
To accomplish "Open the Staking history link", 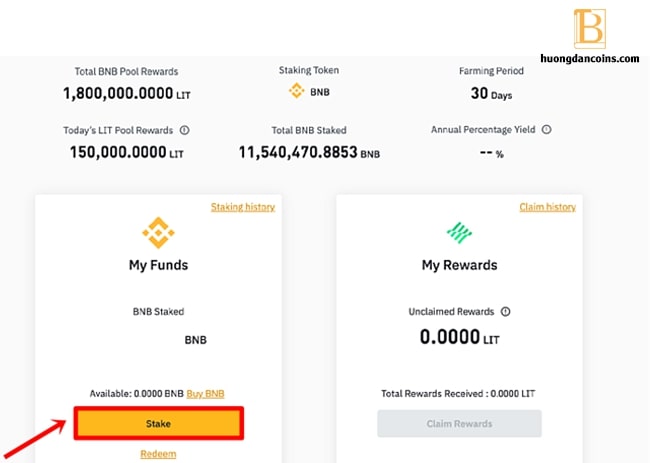I will (x=243, y=207).
